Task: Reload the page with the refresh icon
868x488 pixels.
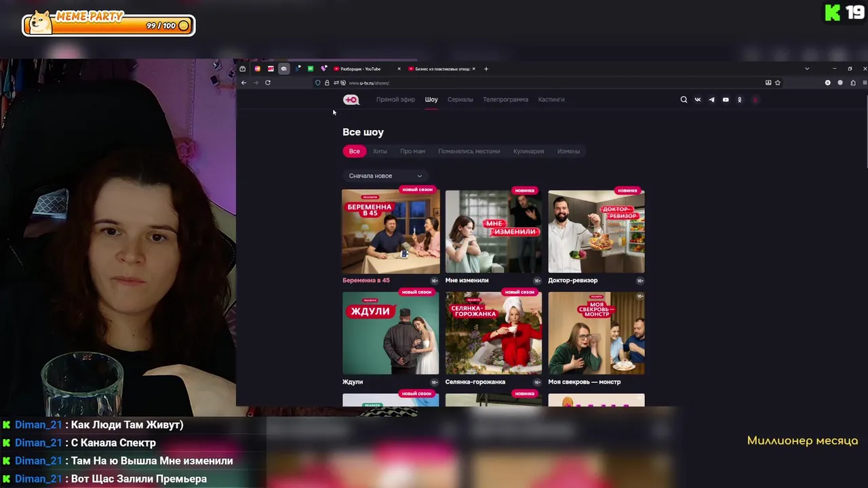Action: coord(268,83)
